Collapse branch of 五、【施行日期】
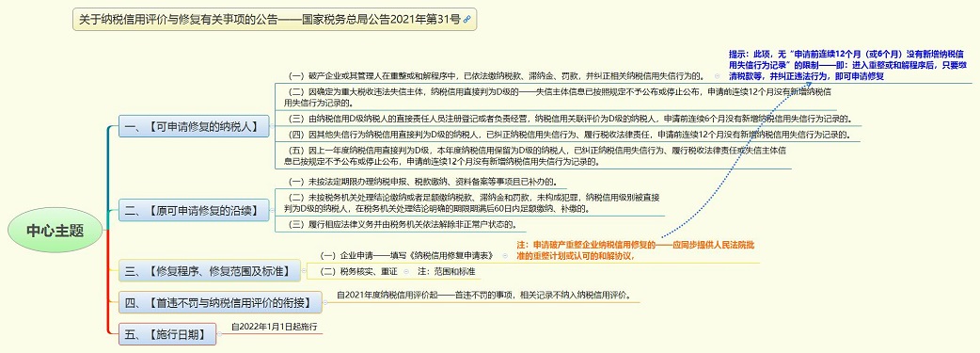Viewport: 980px width, 353px height. (x=220, y=333)
